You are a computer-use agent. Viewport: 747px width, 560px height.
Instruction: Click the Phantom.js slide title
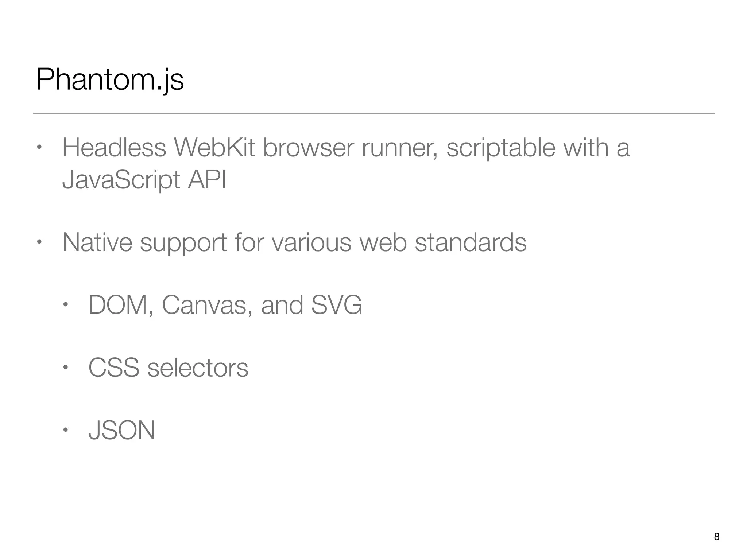coord(110,80)
